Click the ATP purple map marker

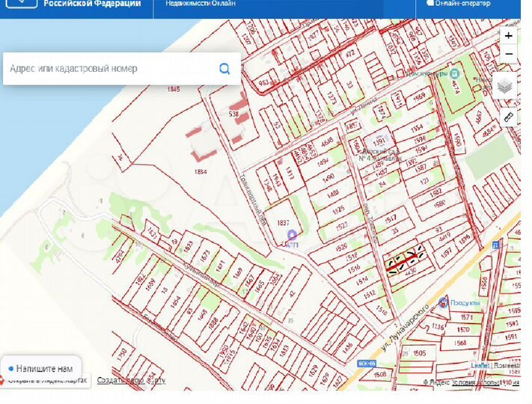coord(293,236)
